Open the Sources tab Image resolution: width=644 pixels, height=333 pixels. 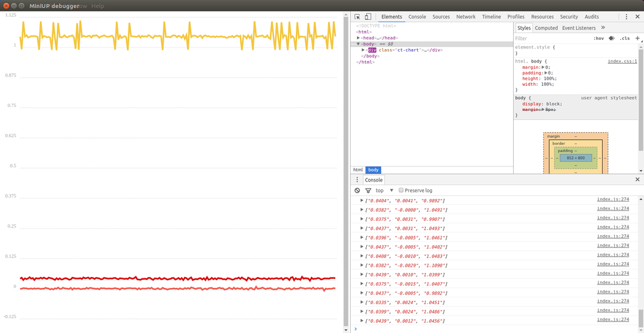pos(441,17)
